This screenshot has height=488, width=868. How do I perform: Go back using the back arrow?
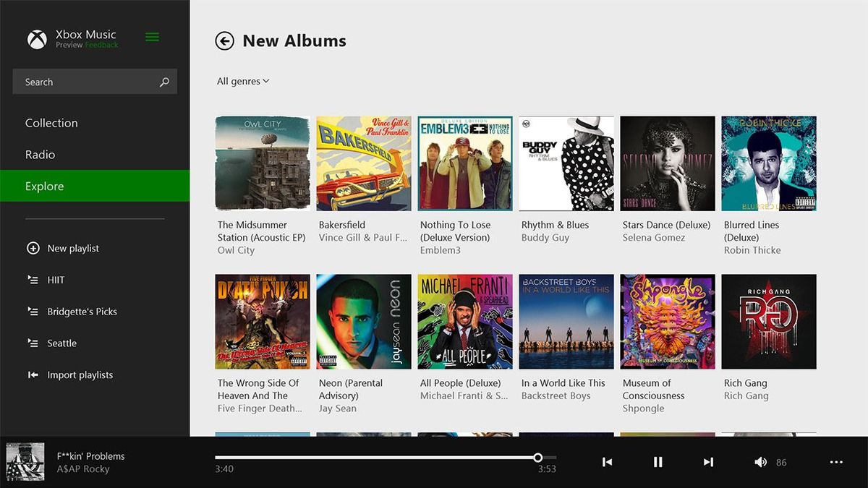click(225, 40)
